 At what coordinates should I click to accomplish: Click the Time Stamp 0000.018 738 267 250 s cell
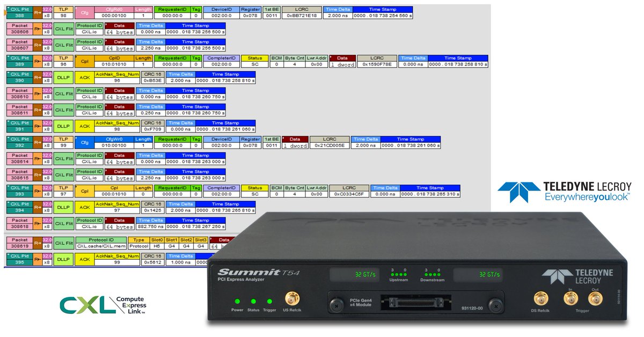195,223
